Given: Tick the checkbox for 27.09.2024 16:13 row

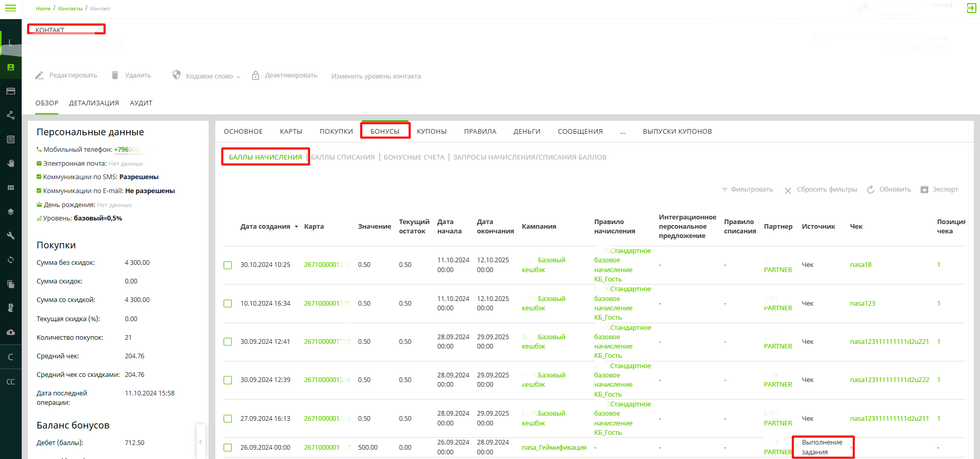Looking at the screenshot, I should (228, 419).
